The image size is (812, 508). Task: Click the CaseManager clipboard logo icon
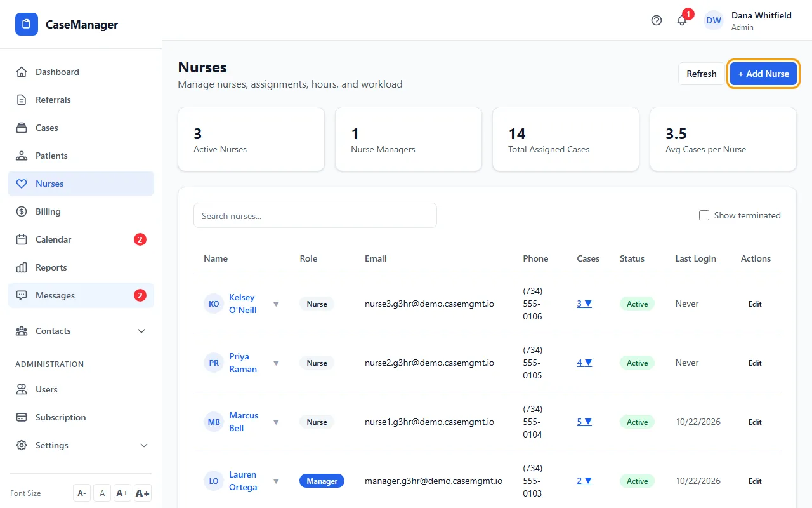tap(26, 25)
